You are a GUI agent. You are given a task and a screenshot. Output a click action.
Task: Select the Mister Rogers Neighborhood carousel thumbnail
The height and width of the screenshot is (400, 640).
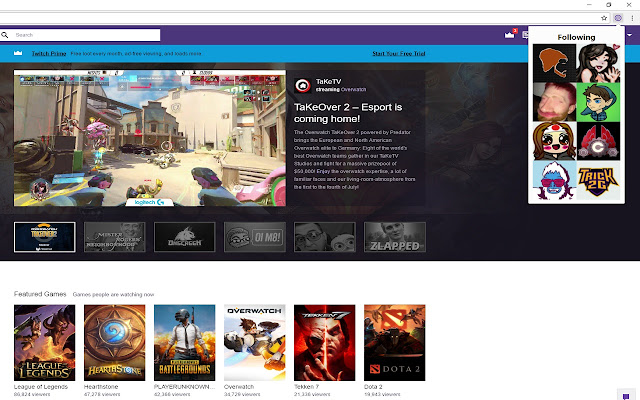coord(115,237)
